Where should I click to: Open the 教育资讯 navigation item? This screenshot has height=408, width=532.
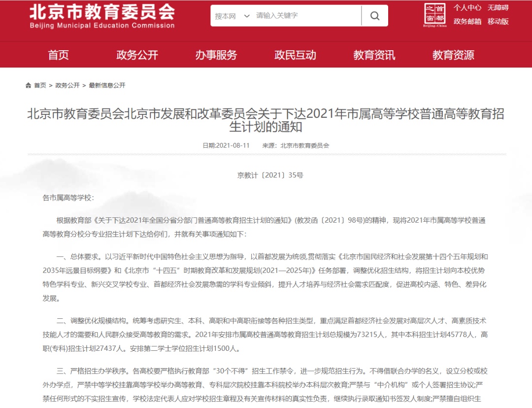point(374,55)
